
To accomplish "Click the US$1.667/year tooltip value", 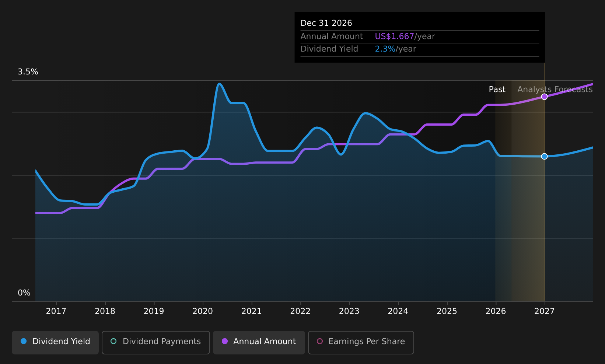I will (x=405, y=36).
